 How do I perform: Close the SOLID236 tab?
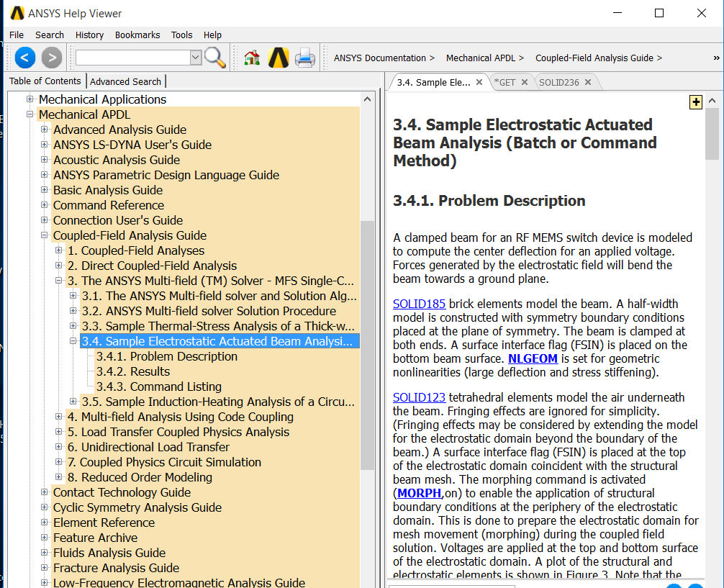click(588, 82)
